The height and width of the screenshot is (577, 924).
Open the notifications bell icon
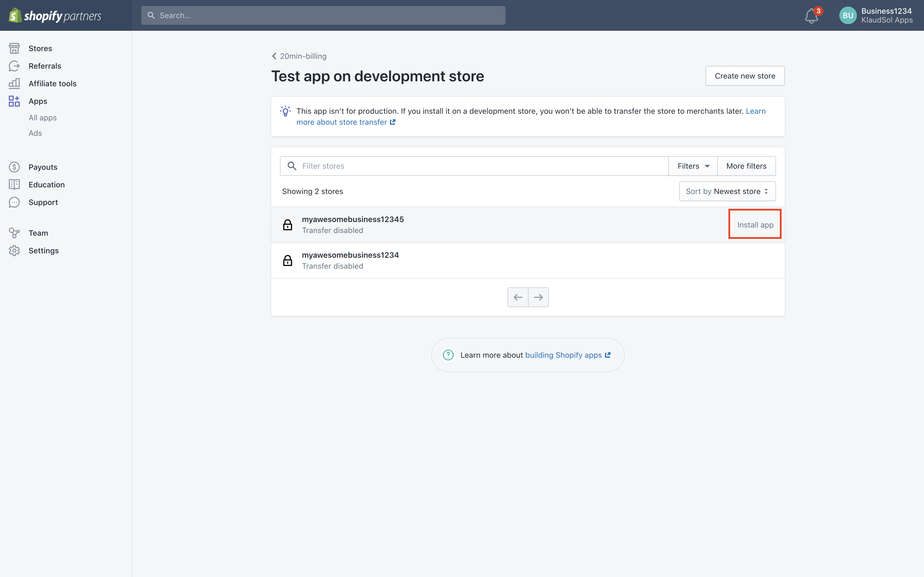811,16
